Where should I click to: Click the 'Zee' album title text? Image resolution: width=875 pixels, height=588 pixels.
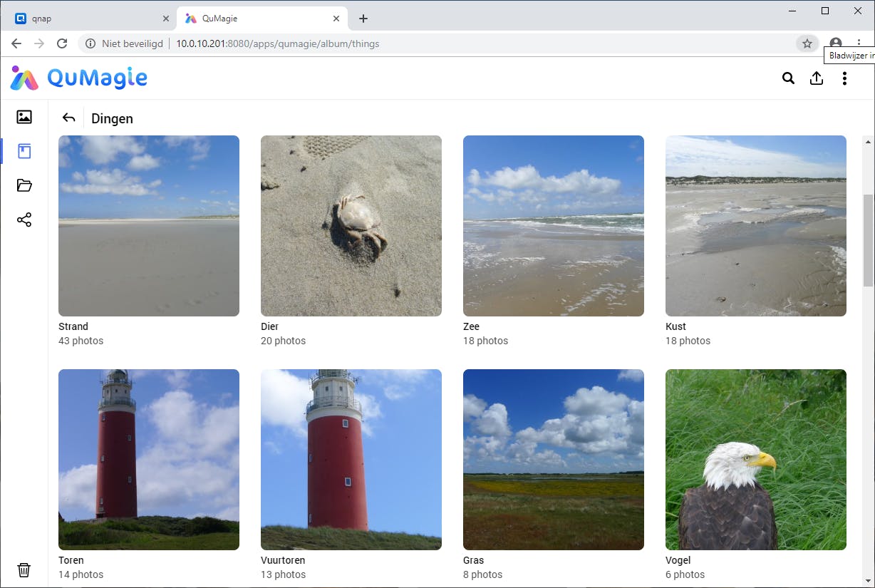(x=471, y=326)
